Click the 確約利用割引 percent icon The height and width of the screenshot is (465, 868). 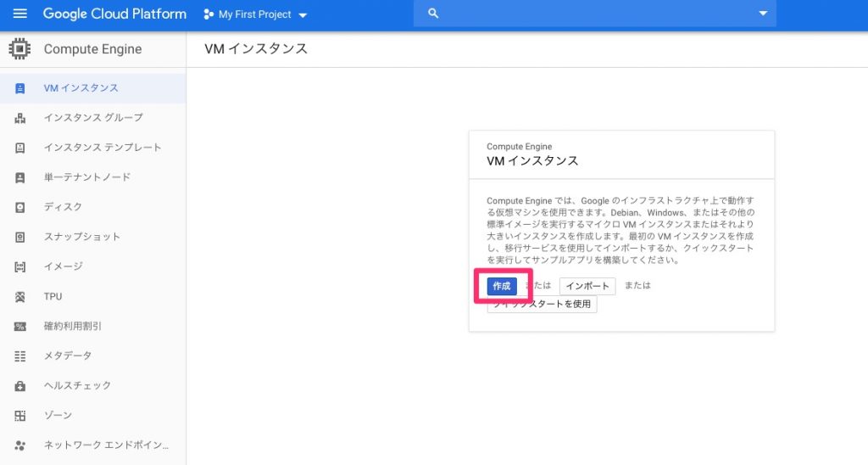pos(20,327)
